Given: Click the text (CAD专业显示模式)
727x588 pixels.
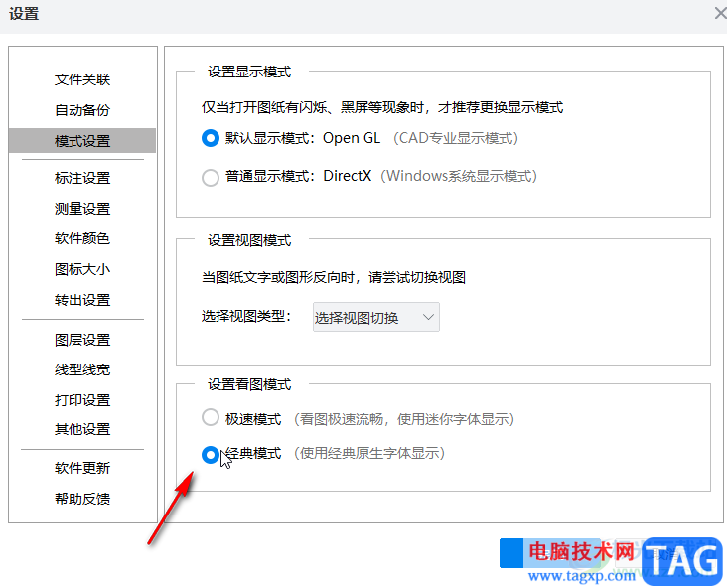Looking at the screenshot, I should tap(456, 138).
